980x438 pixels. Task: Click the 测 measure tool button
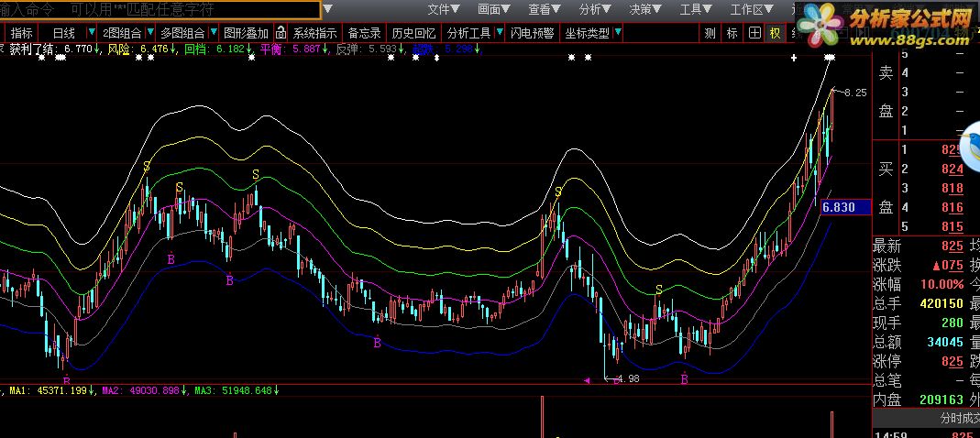point(710,33)
